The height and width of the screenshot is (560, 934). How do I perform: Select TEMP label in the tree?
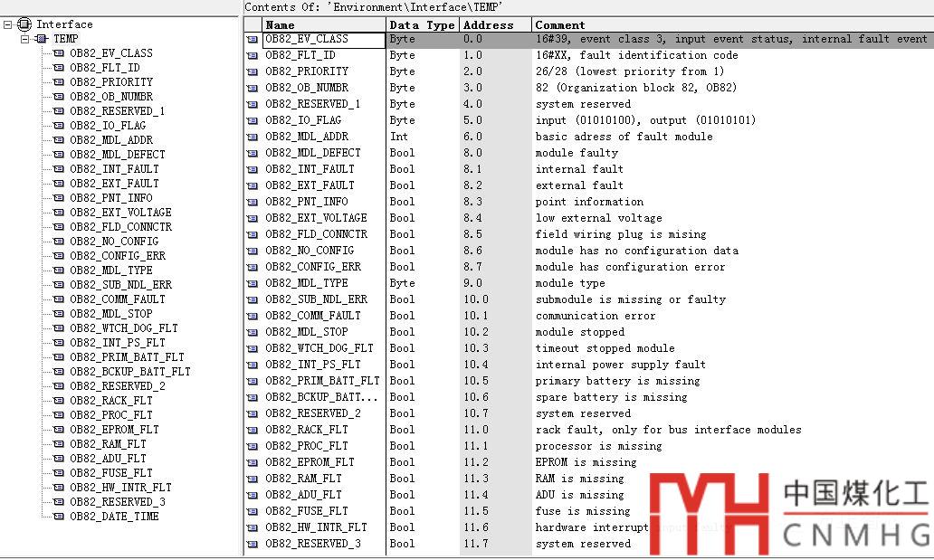[x=65, y=39]
